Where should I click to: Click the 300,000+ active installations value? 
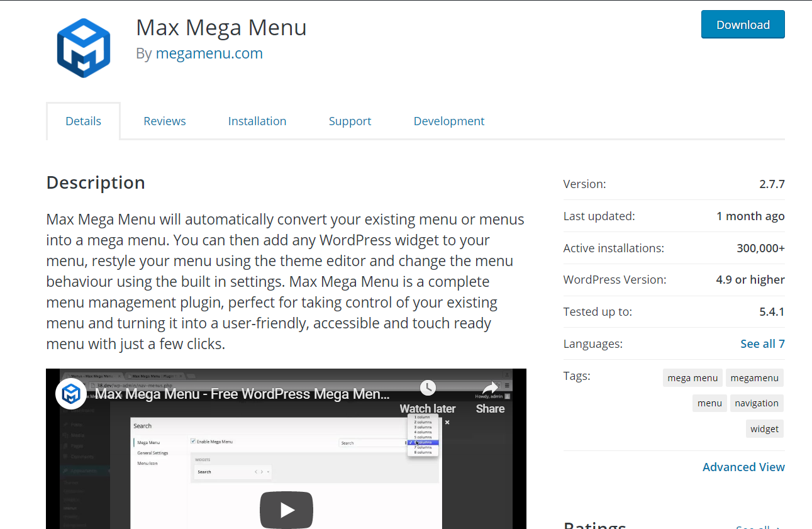(760, 248)
